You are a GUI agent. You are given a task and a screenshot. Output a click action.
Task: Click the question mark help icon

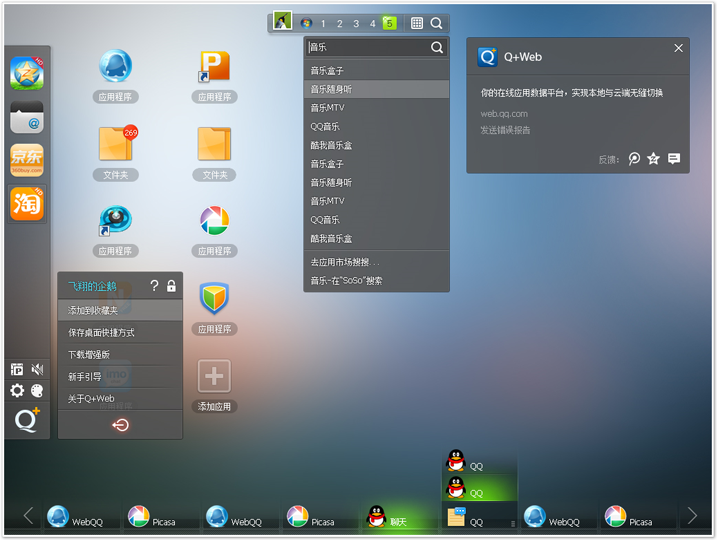154,286
